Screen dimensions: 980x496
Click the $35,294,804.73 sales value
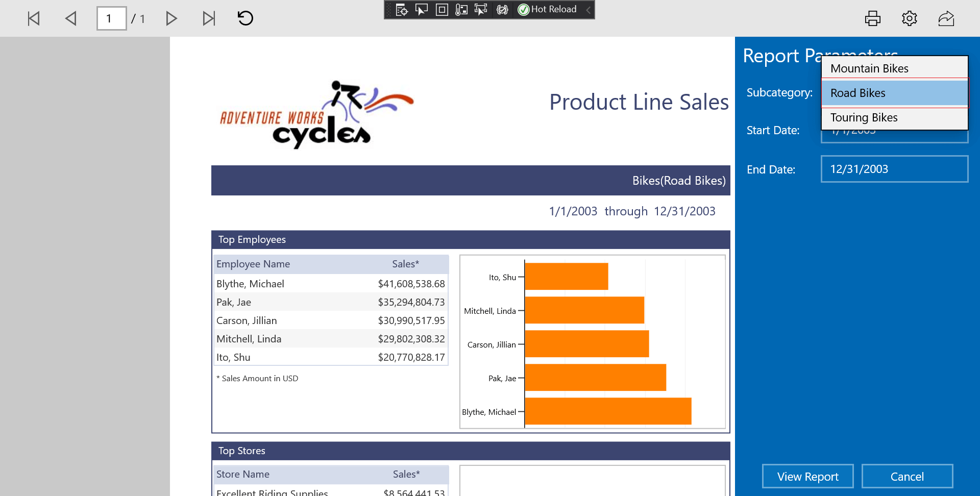(x=411, y=302)
